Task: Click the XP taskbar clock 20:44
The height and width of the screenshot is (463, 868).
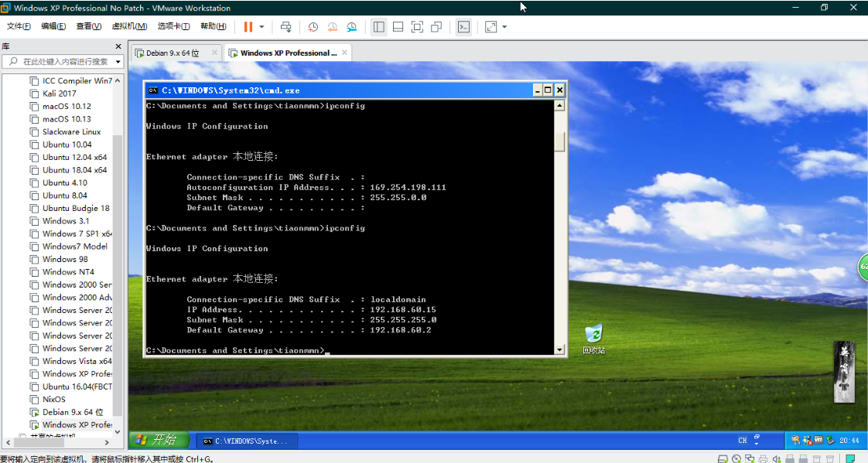Action: point(849,441)
